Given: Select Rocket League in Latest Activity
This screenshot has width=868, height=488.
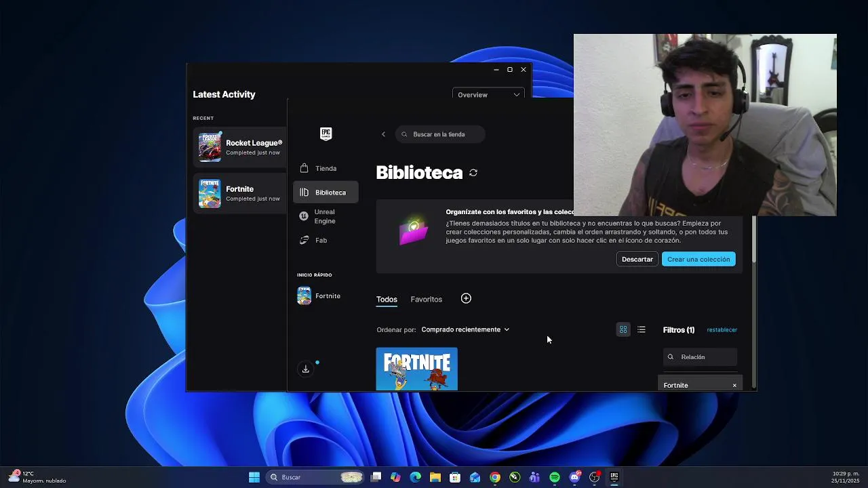Looking at the screenshot, I should coord(241,147).
